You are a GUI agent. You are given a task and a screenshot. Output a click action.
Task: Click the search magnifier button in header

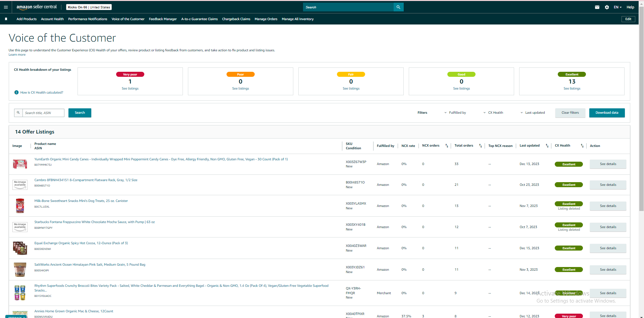[x=398, y=7]
